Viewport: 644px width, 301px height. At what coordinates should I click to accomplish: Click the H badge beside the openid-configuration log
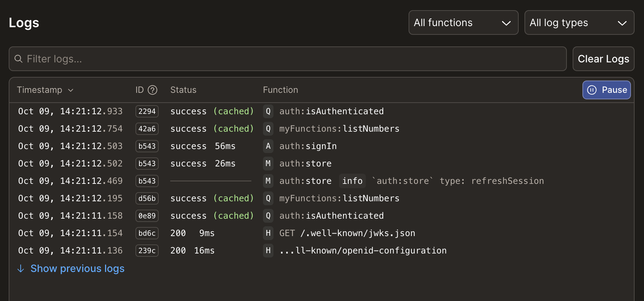coord(268,251)
